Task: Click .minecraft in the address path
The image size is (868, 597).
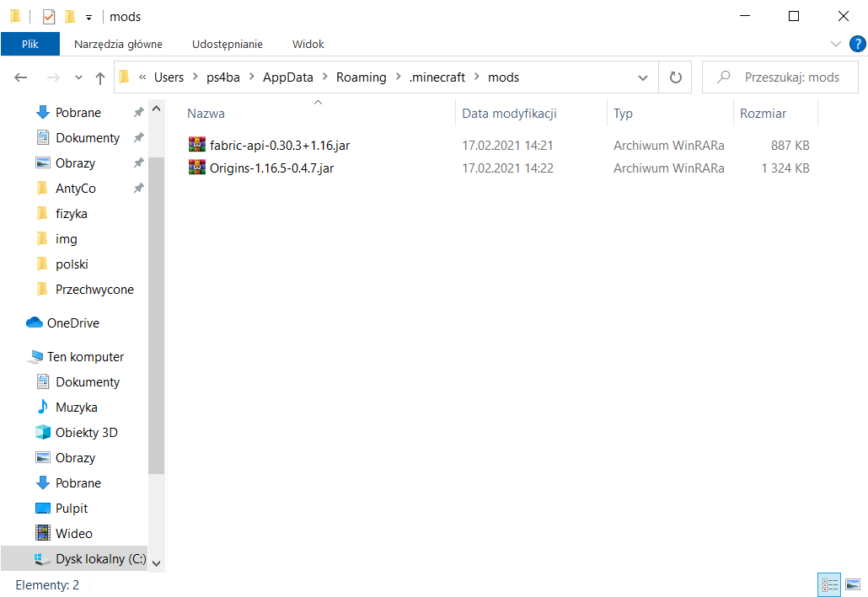Action: 437,77
